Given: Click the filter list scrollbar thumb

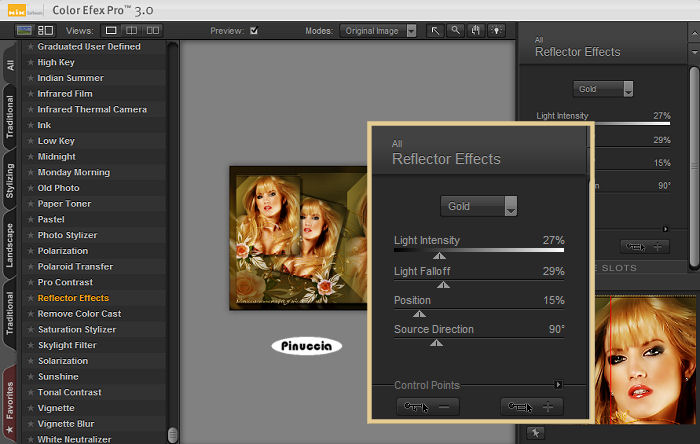Looking at the screenshot, I should tap(173, 435).
